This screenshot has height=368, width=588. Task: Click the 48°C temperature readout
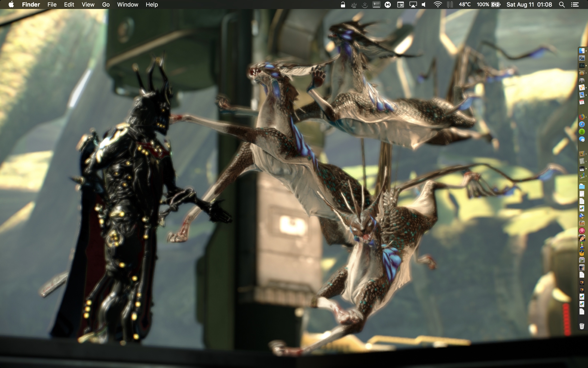coord(464,4)
